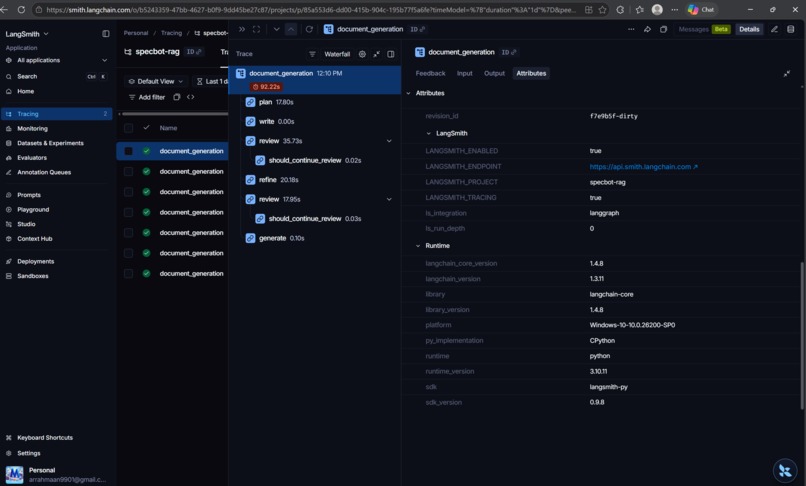Refresh the trace with reload icon
Image resolution: width=806 pixels, height=486 pixels.
coord(309,29)
